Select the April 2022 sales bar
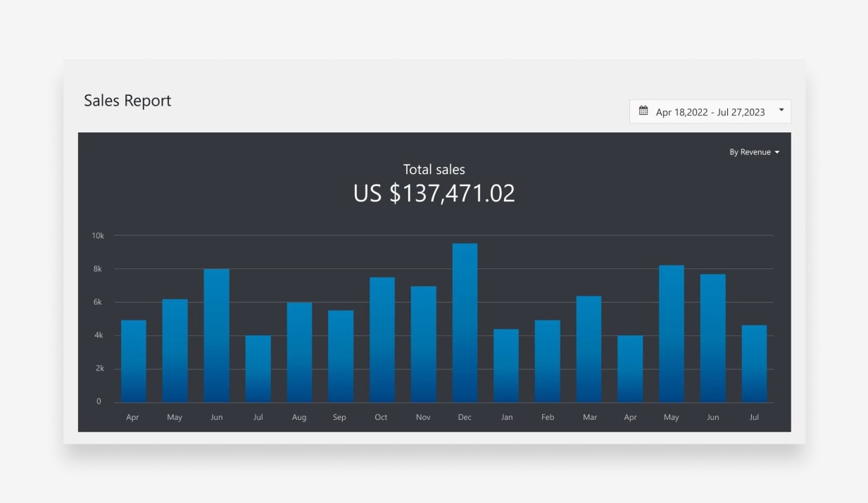Viewport: 868px width, 503px height. (134, 361)
